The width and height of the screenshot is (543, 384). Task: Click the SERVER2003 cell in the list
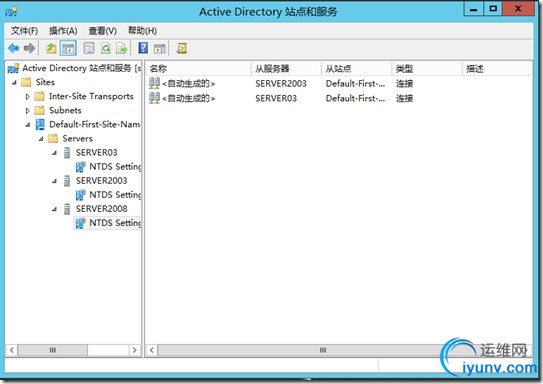[x=281, y=83]
